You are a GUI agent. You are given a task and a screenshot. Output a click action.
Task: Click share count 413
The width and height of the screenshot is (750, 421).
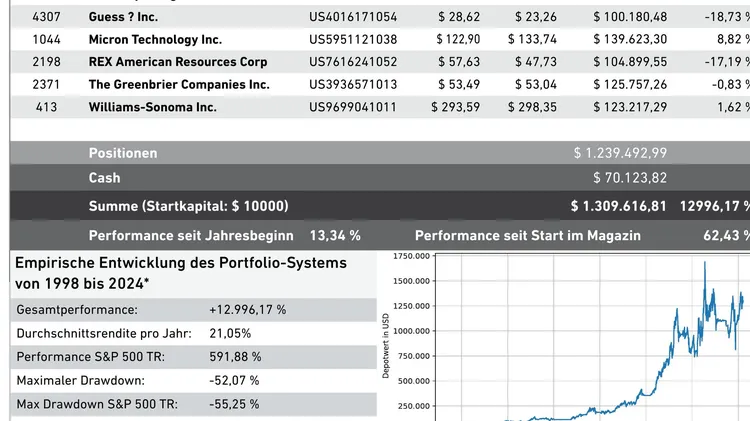click(46, 107)
